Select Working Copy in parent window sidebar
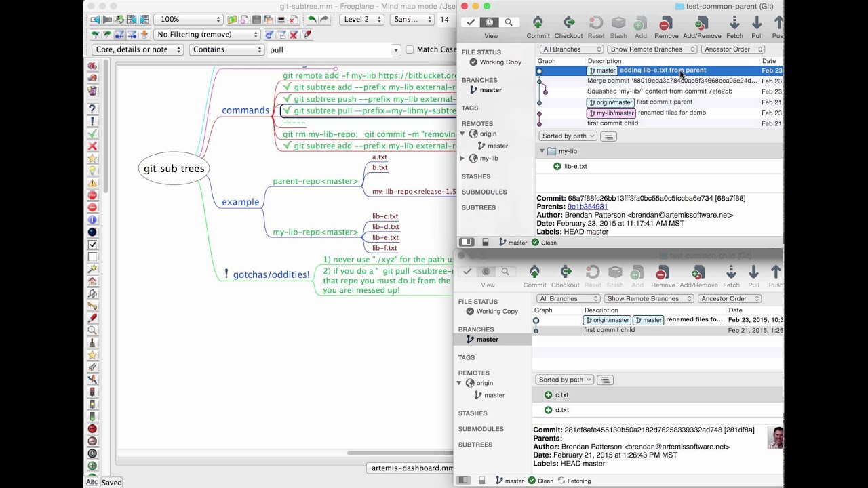Image resolution: width=868 pixels, height=488 pixels. click(x=495, y=62)
